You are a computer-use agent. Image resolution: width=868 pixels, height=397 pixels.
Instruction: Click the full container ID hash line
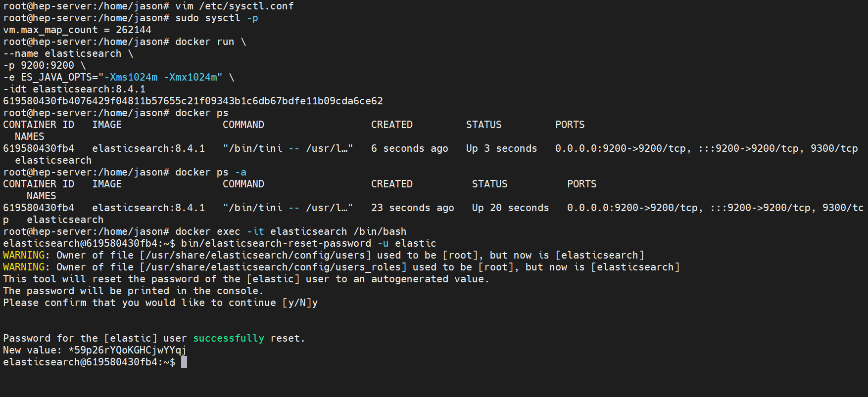193,101
